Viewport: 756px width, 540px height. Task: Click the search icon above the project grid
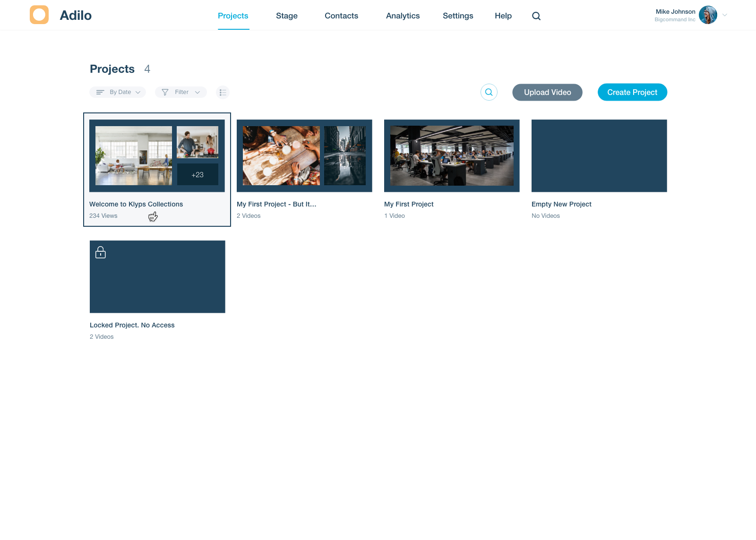[x=489, y=92]
